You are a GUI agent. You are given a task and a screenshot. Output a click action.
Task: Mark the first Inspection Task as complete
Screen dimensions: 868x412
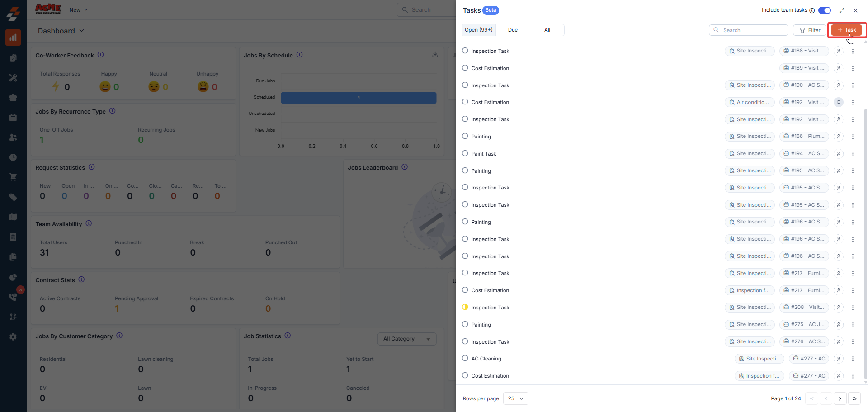(465, 51)
